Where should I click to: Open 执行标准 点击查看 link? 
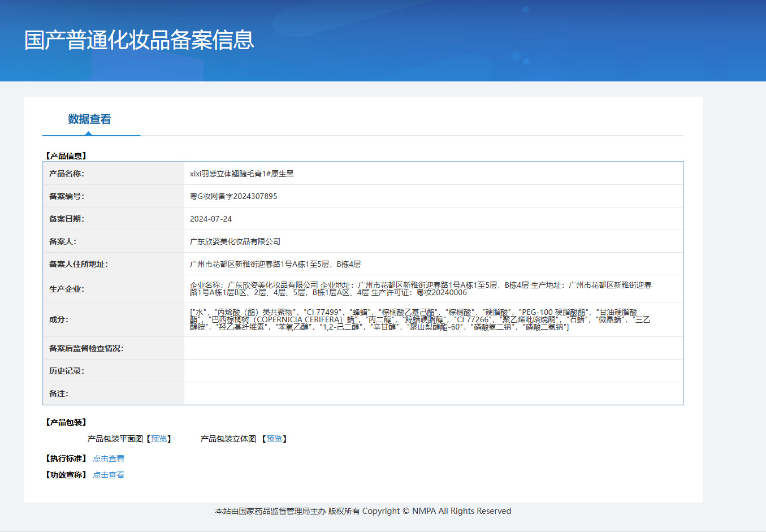(109, 459)
